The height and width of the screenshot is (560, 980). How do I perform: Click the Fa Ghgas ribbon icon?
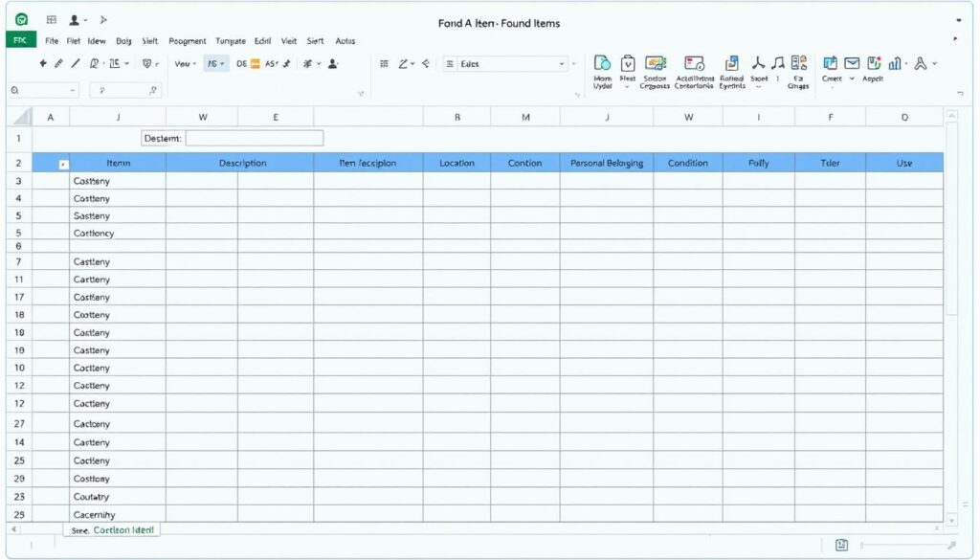coord(799,72)
